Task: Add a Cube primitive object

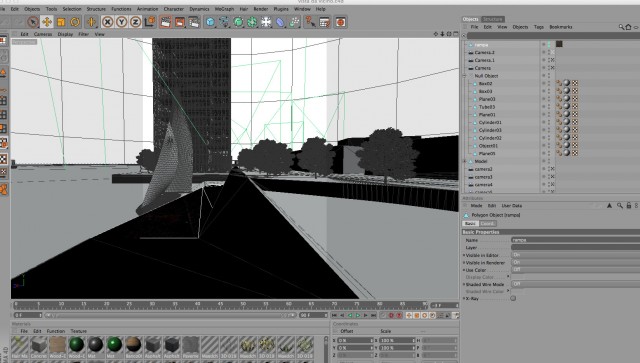Action: click(x=210, y=22)
